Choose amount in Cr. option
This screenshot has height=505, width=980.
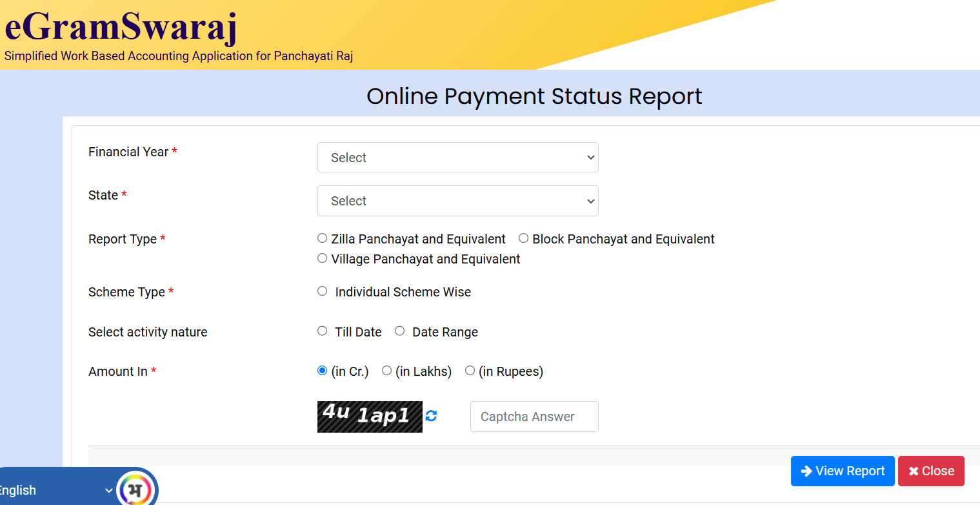323,371
